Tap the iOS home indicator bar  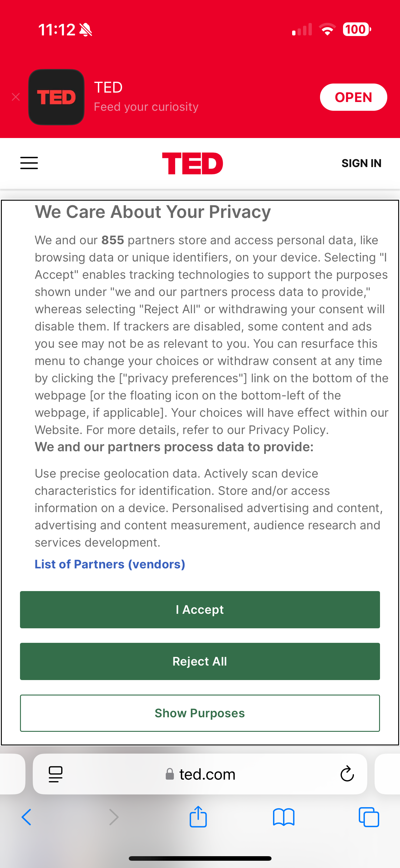200,858
